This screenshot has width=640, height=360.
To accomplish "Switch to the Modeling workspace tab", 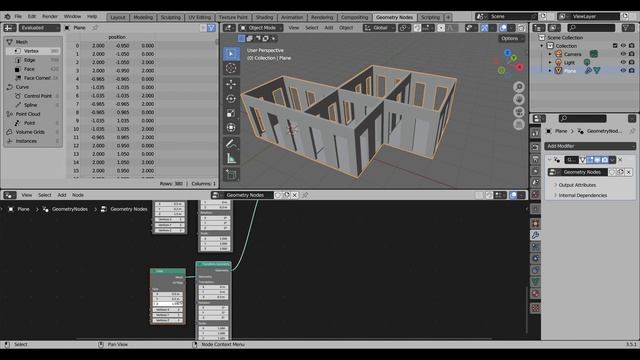I will [x=143, y=18].
